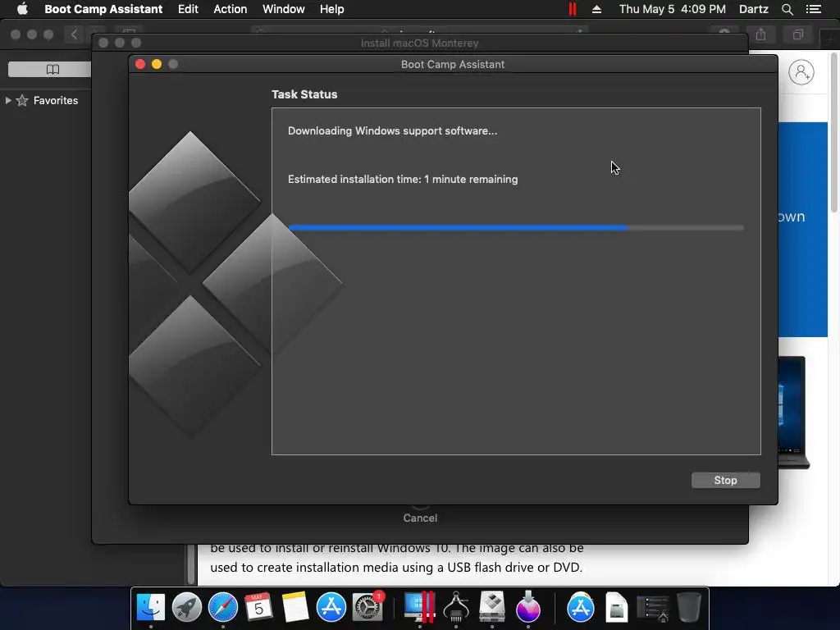840x630 pixels.
Task: Click Cancel in the Install macOS Monterey window
Action: click(x=420, y=518)
